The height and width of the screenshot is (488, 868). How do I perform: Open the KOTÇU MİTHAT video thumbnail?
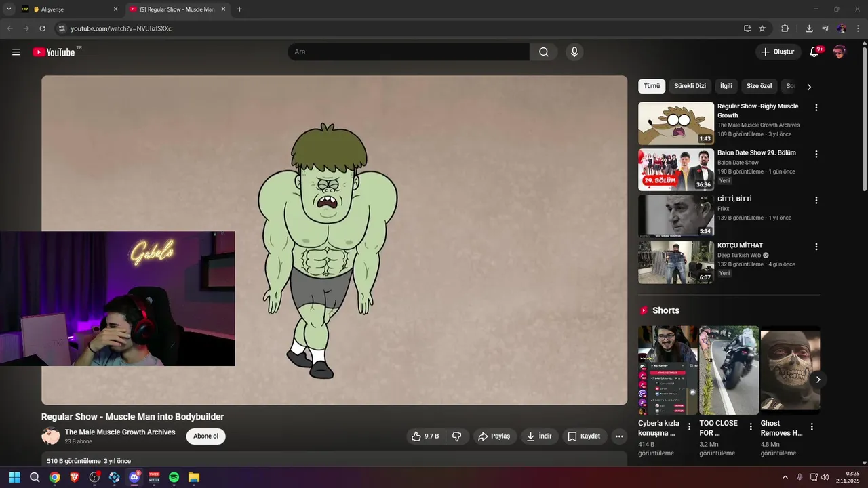point(676,262)
